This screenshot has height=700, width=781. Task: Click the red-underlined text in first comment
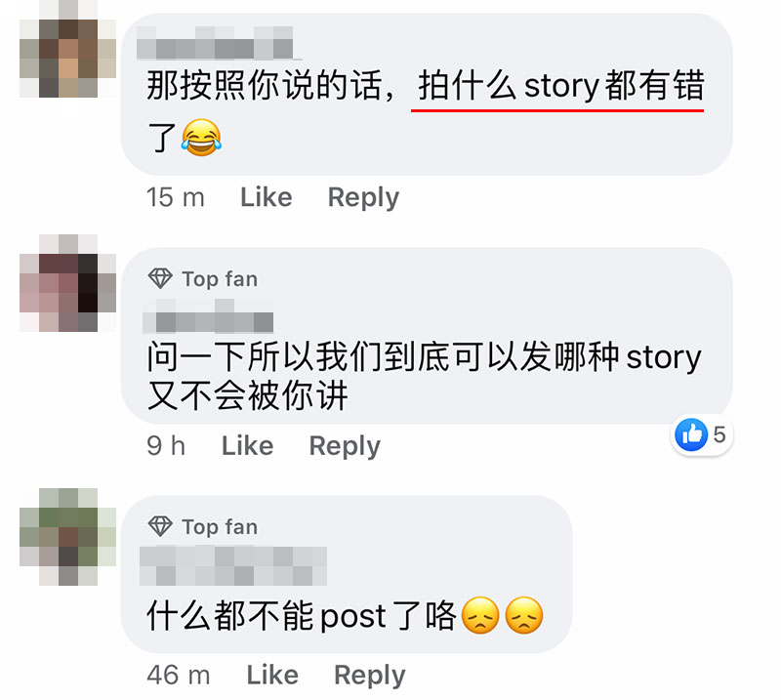pyautogui.click(x=560, y=86)
